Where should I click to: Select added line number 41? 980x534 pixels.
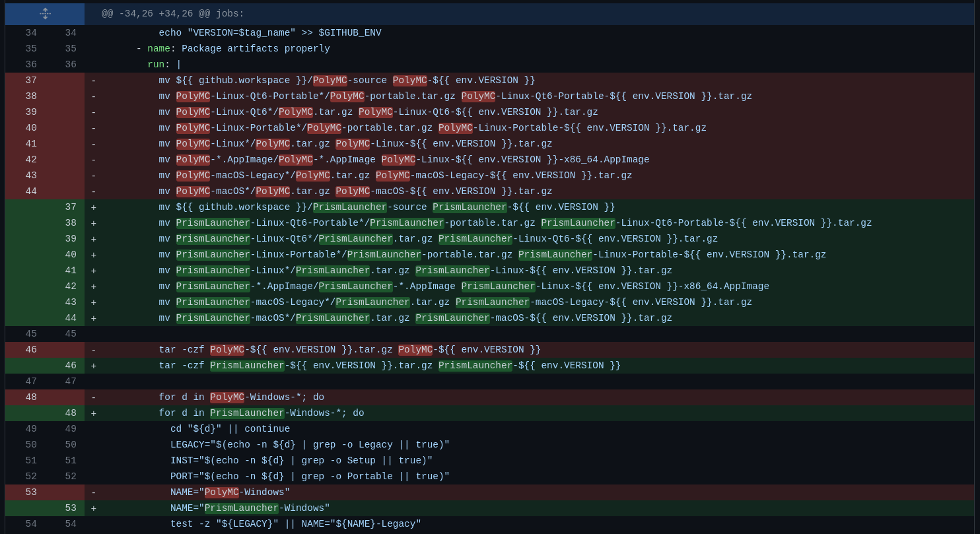(71, 271)
